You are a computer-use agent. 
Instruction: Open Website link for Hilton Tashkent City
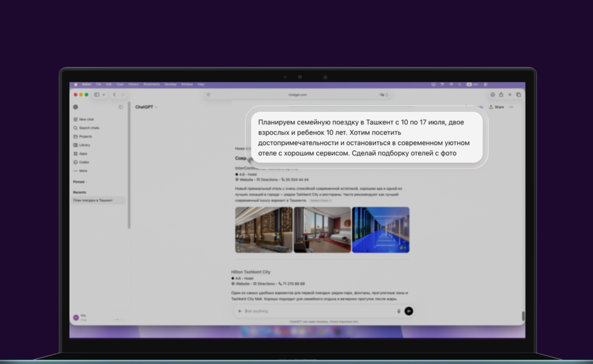pos(240,284)
